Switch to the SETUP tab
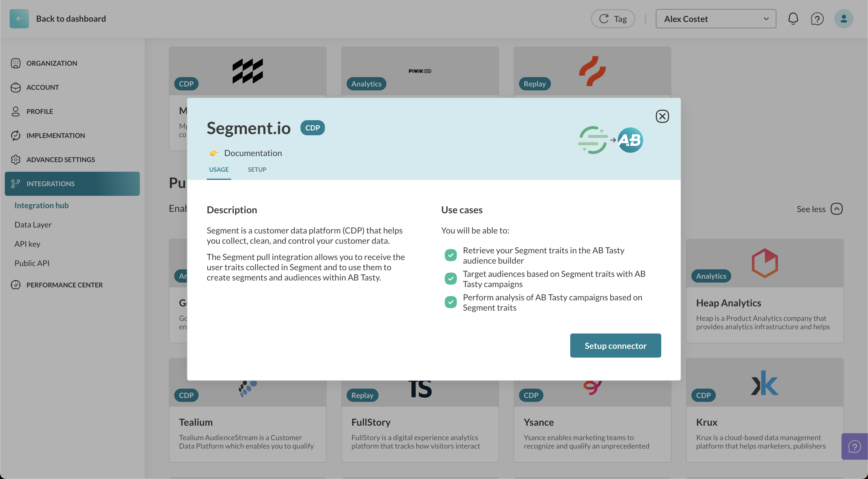868x479 pixels. [x=257, y=169]
